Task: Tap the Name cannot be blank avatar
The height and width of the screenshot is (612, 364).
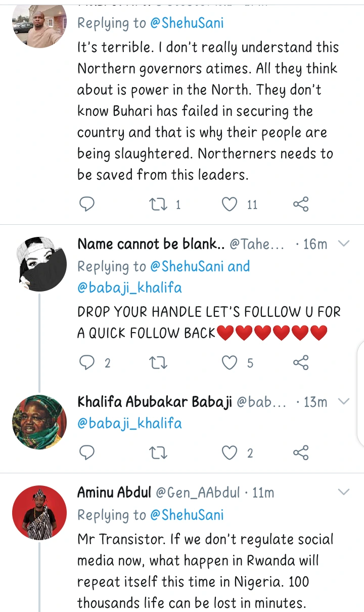Action: [39, 263]
